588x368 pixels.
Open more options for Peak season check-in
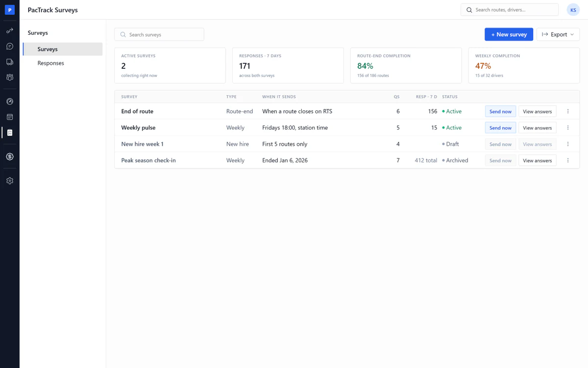tap(568, 160)
